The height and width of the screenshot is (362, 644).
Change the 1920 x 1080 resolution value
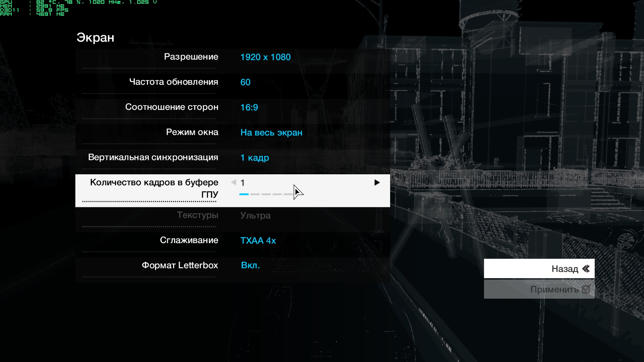pos(265,57)
